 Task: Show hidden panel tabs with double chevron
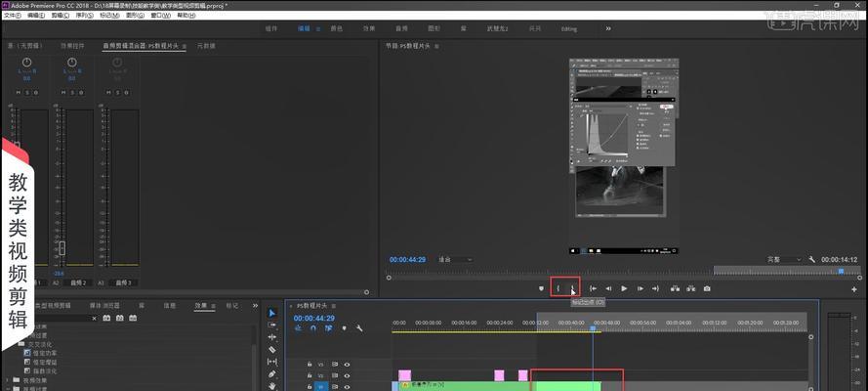pyautogui.click(x=255, y=305)
